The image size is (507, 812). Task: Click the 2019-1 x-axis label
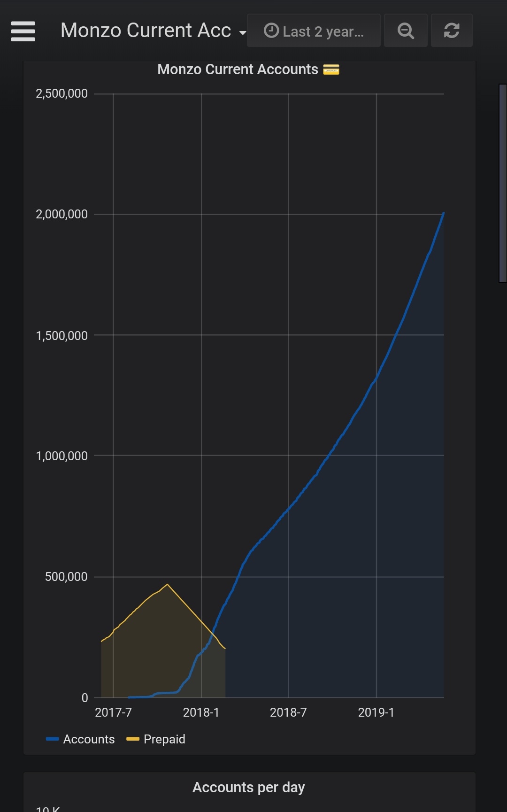coord(376,712)
